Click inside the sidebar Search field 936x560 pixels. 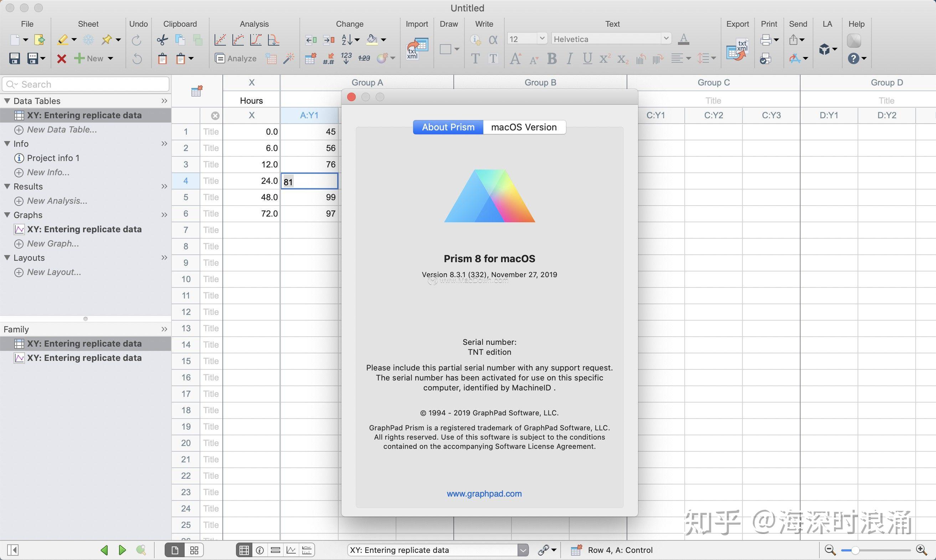coord(85,84)
